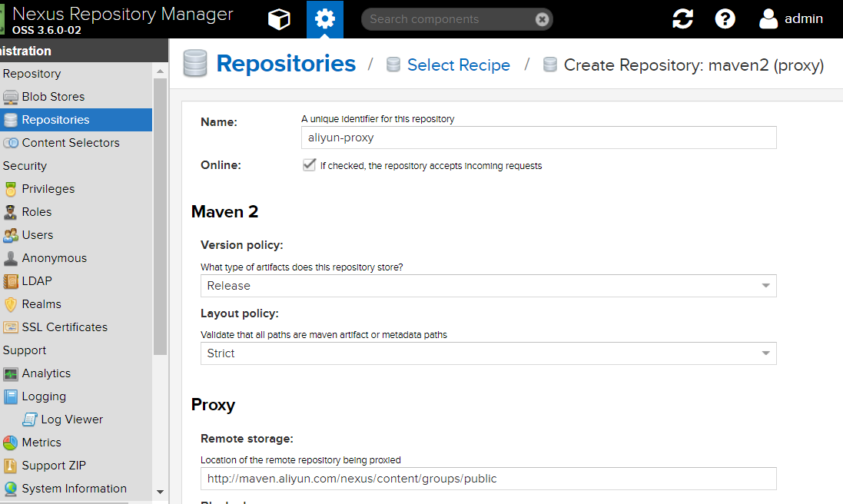
Task: Click the admin user icon
Action: pyautogui.click(x=768, y=19)
